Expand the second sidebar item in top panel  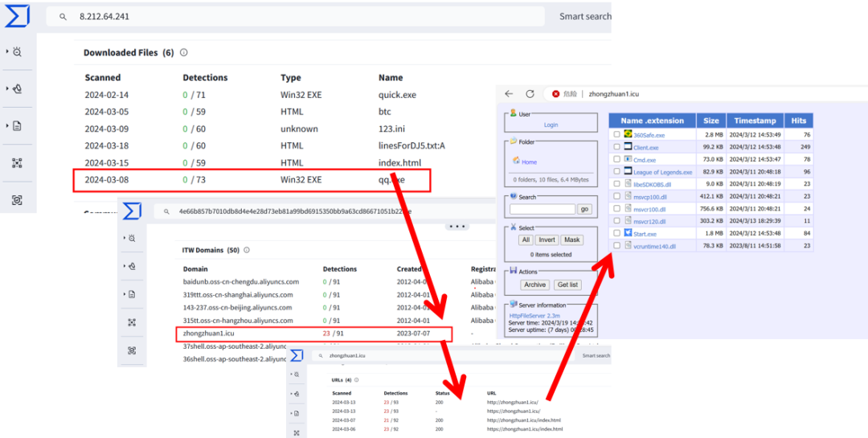(x=15, y=88)
